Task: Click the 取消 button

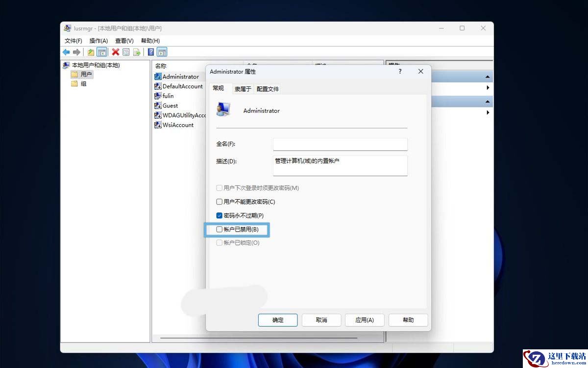Action: (x=321, y=320)
